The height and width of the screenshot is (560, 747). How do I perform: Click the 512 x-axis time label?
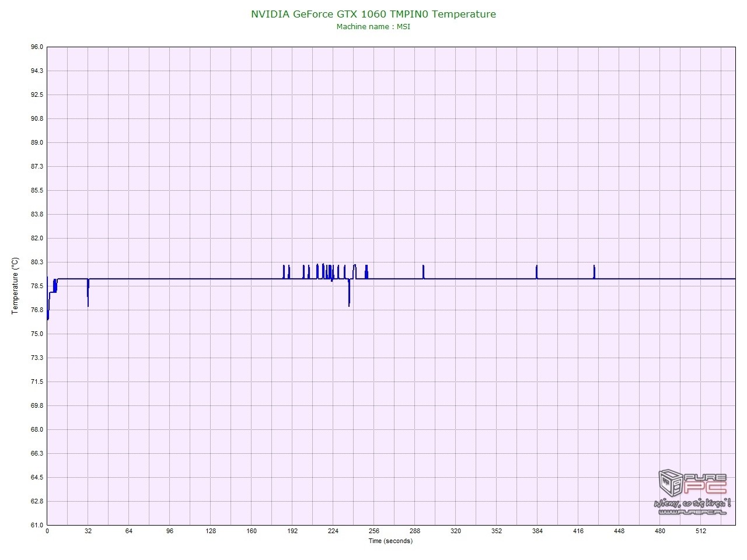click(x=701, y=531)
